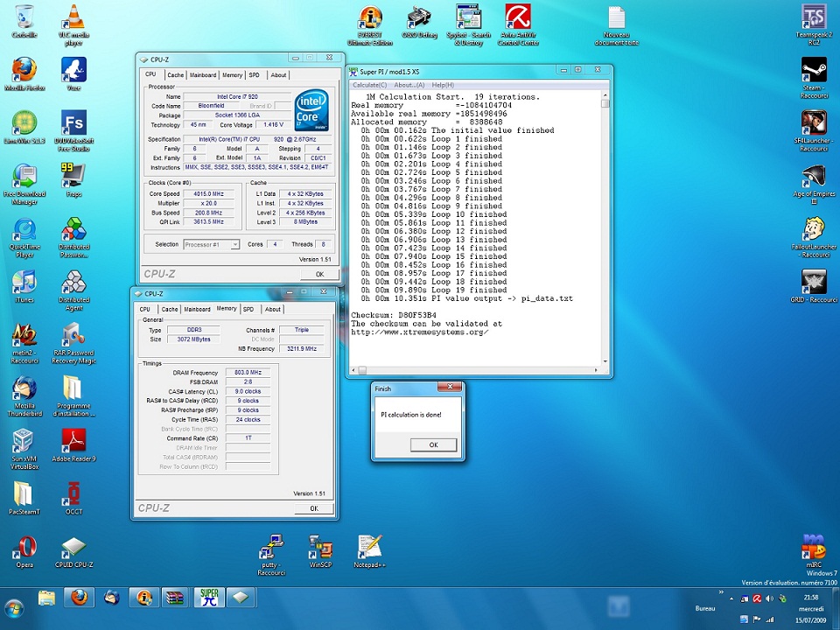Screen dimensions: 840x630
Task: Expand Processor #1 selection dropdown in CPU-Z
Action: pos(234,244)
